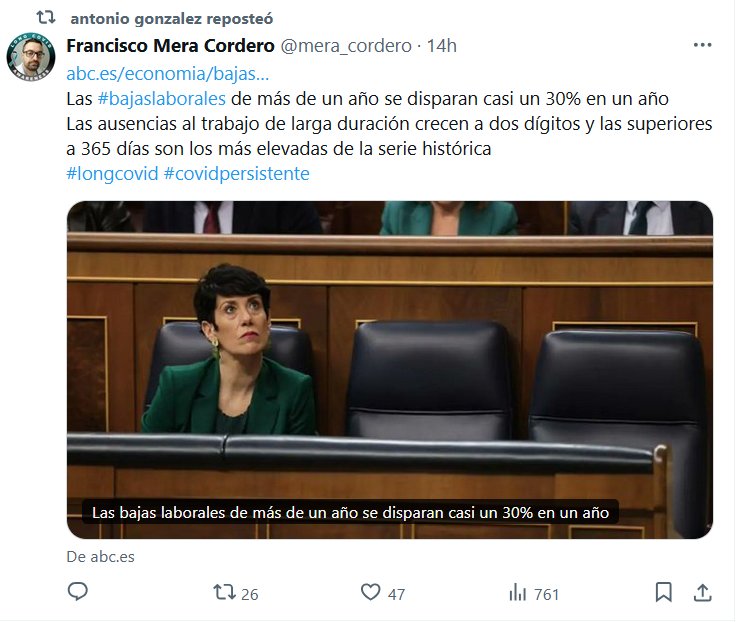Viewport: 736px width, 622px height.
Task: Repost the tweet using the retweet icon
Action: [x=225, y=592]
